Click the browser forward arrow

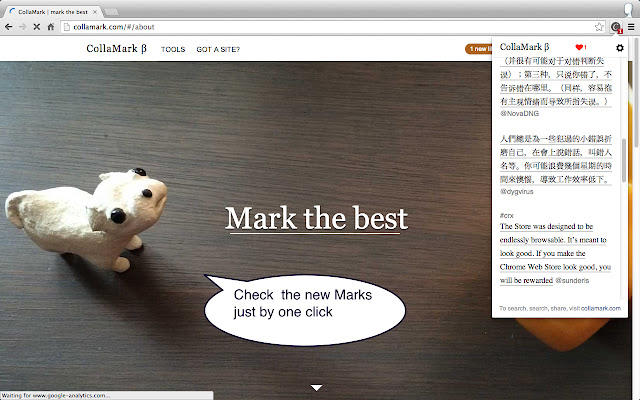click(23, 27)
